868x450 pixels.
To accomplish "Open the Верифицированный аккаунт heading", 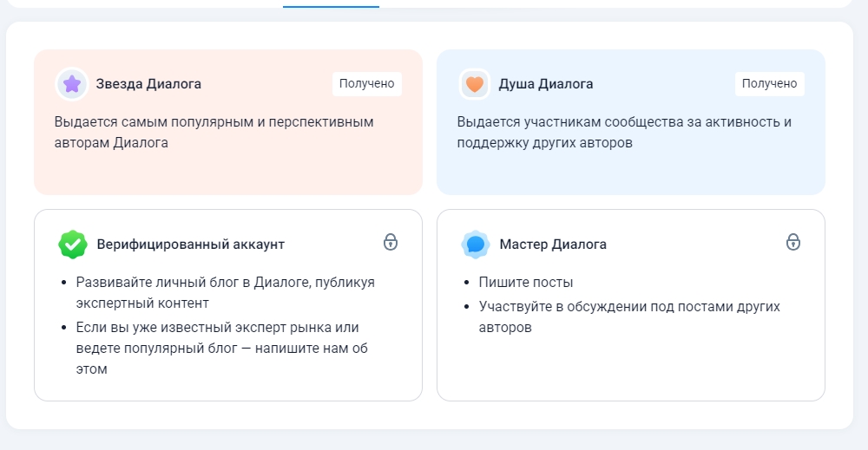I will coord(190,245).
